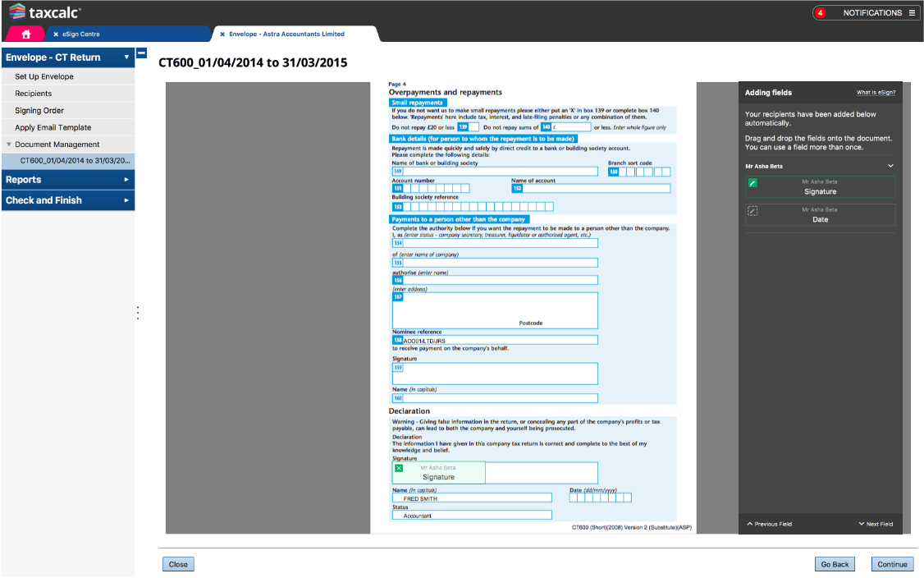Collapse the Document Management tree node
The width and height of the screenshot is (924, 578).
(x=8, y=144)
